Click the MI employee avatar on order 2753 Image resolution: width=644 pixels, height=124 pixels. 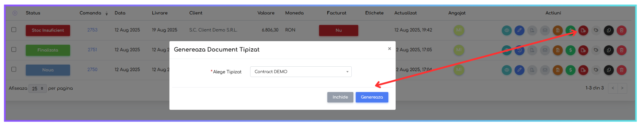click(459, 31)
